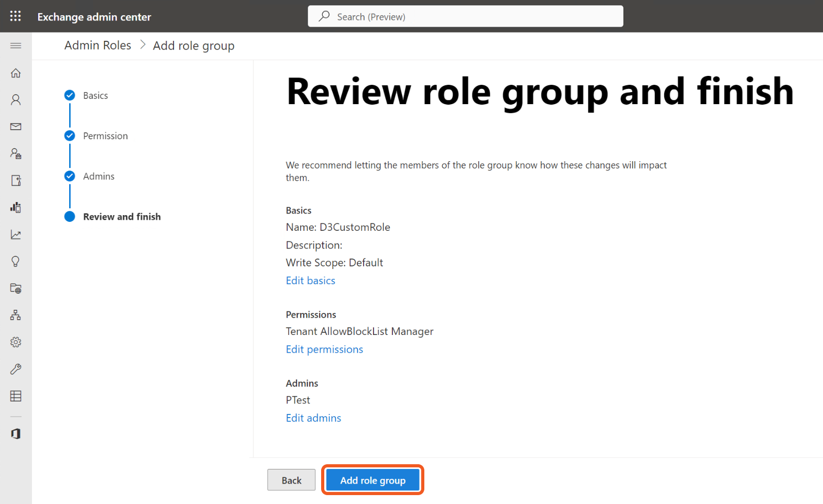Open Settings gear icon in sidebar
This screenshot has width=823, height=504.
coord(16,342)
